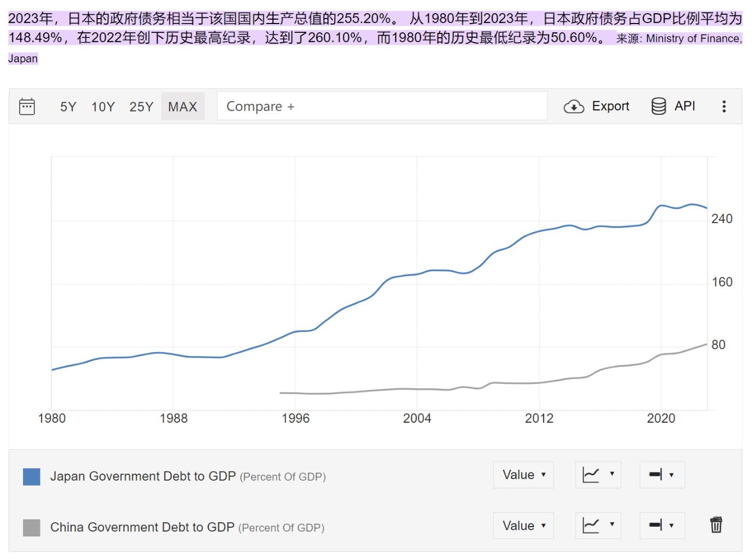This screenshot has width=752, height=560.
Task: Select the 5Y time range
Action: [x=68, y=107]
